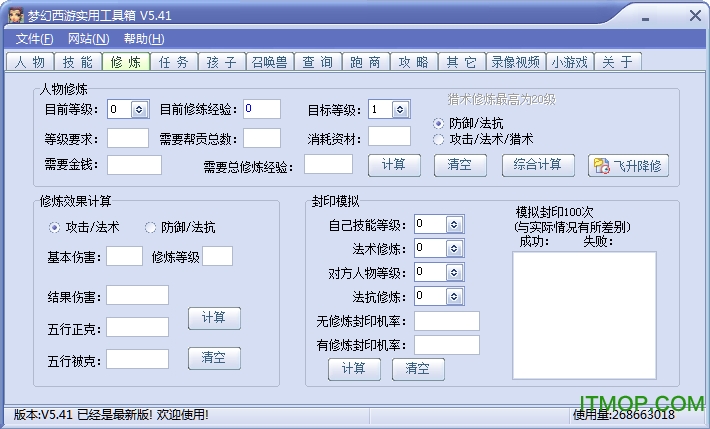Switch to the 技能 tab

78,62
